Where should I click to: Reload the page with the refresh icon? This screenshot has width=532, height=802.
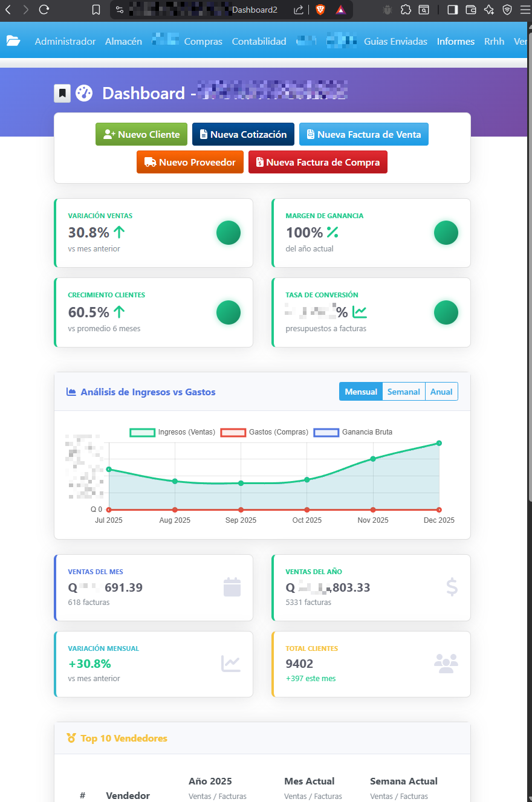[x=43, y=10]
